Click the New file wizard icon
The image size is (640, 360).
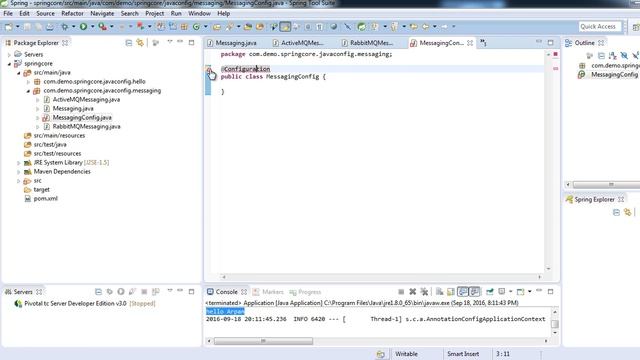coord(8,27)
